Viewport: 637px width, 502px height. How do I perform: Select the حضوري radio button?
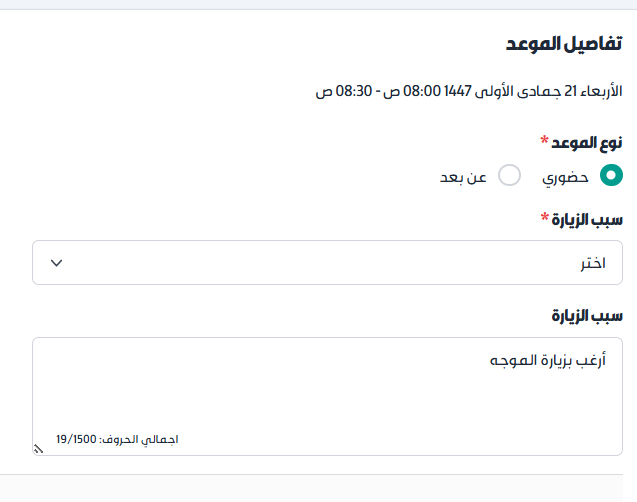[x=611, y=176]
